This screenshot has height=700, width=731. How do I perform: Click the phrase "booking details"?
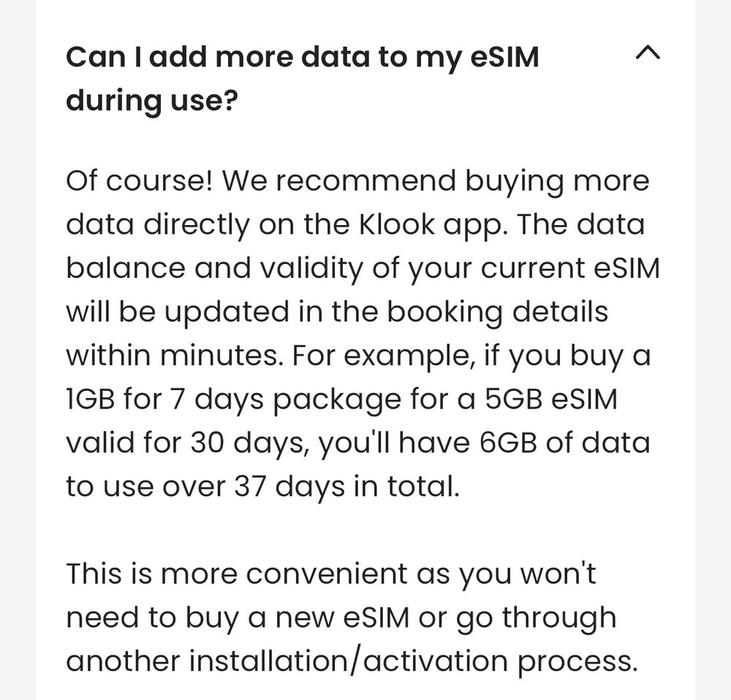click(x=497, y=311)
